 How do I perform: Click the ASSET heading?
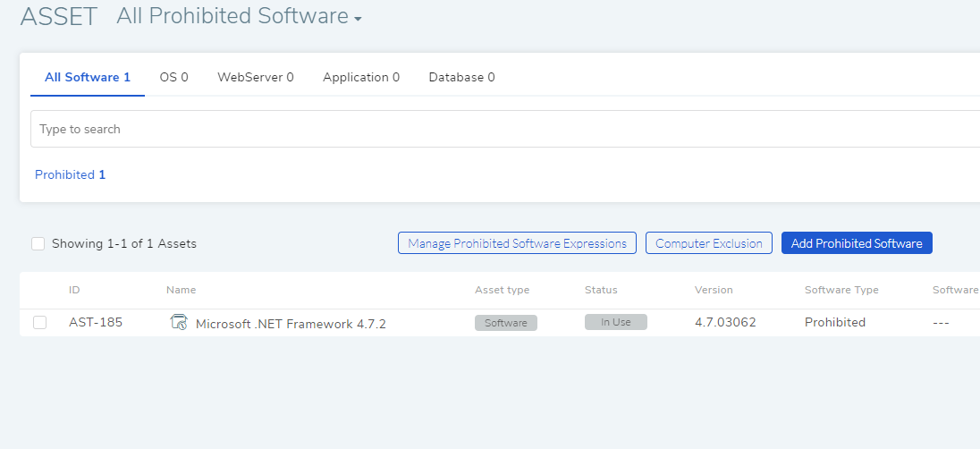point(59,17)
